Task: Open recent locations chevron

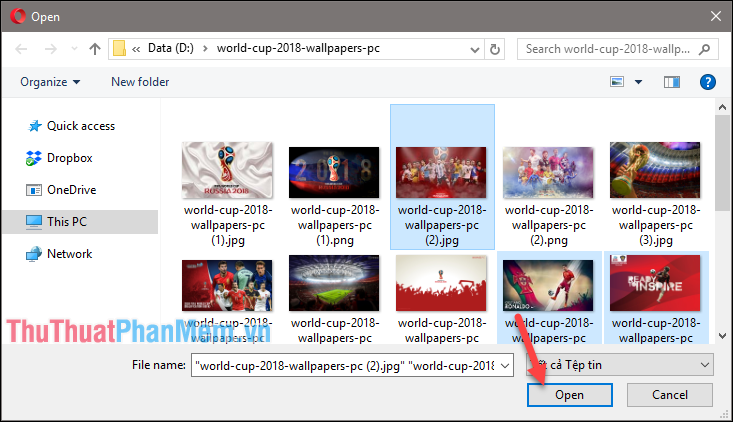Action: 74,49
